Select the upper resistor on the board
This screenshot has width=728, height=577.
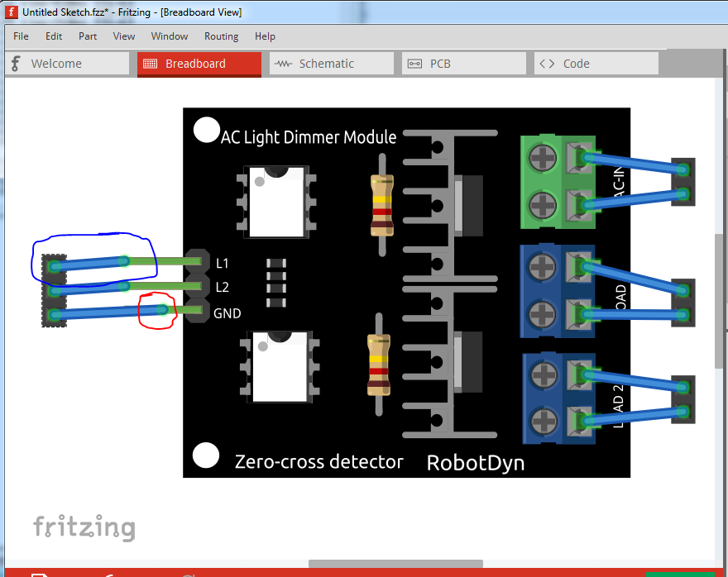[382, 205]
